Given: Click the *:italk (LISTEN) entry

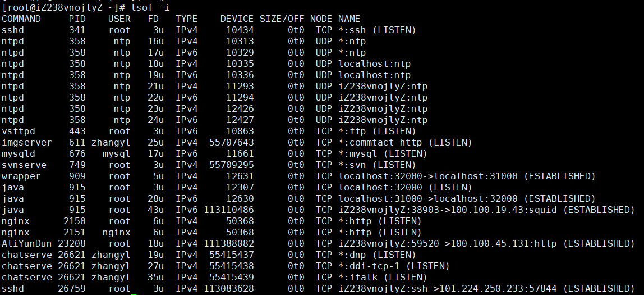Looking at the screenshot, I should coord(383,278).
